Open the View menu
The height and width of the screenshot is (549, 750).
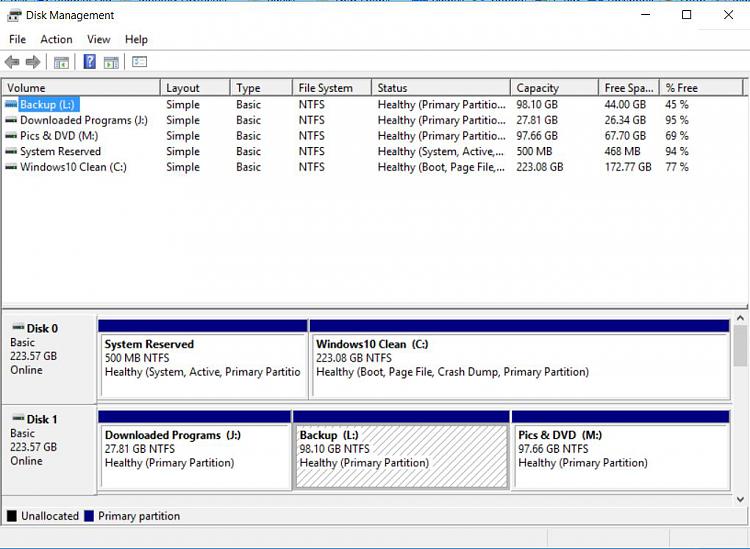click(99, 39)
